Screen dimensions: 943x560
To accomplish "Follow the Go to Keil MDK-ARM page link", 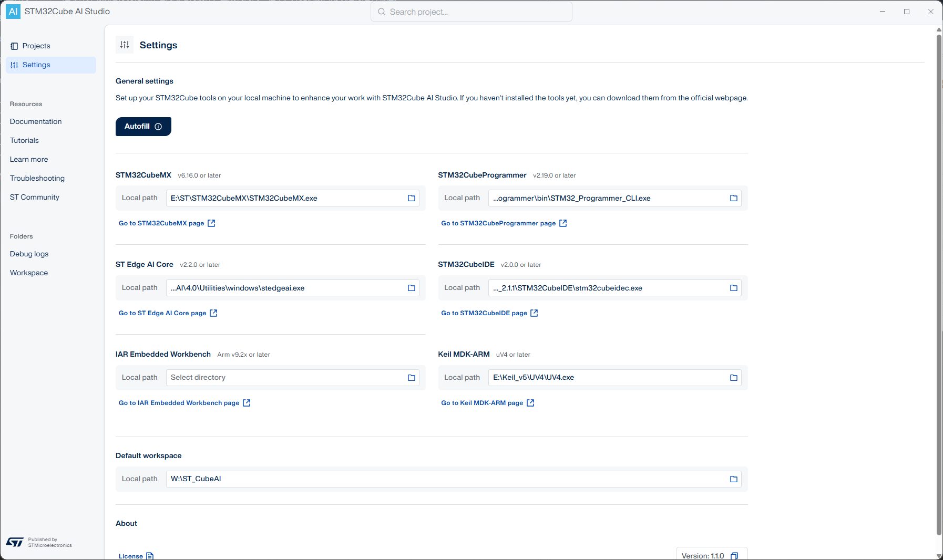I will (488, 403).
